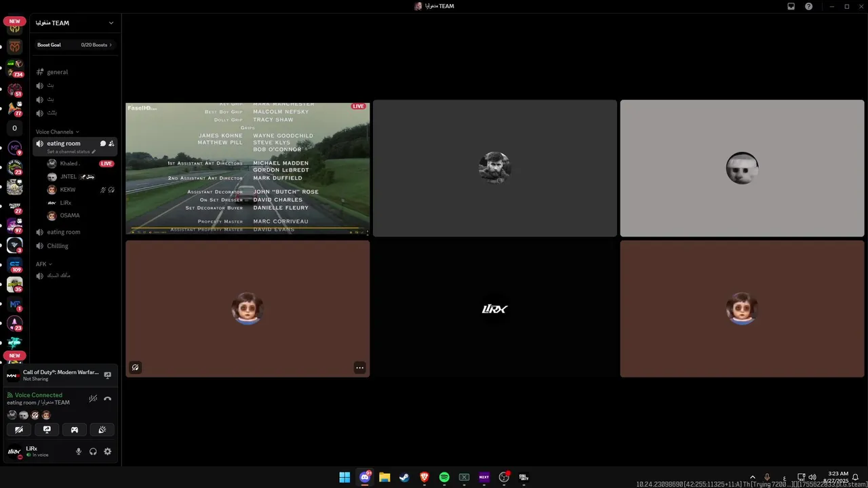
Task: Click the top NEW unread pill
Action: [x=15, y=21]
